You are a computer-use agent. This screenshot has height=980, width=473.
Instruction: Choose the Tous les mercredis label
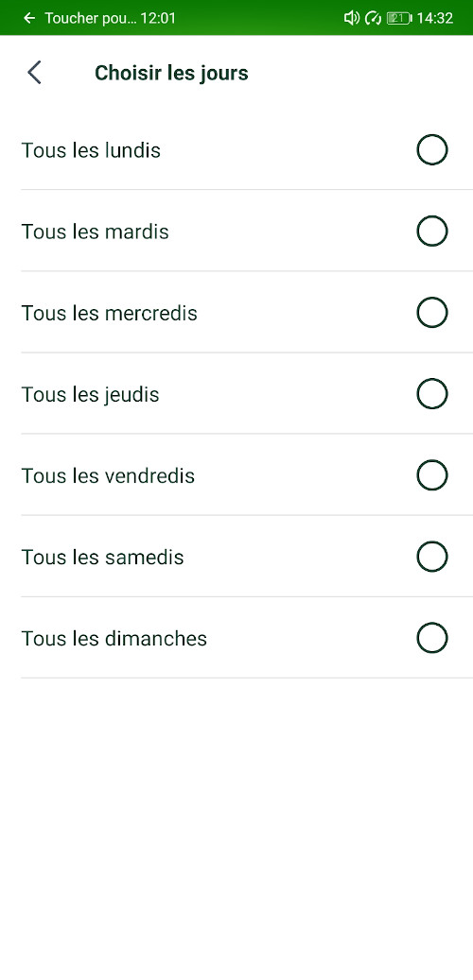(x=110, y=313)
